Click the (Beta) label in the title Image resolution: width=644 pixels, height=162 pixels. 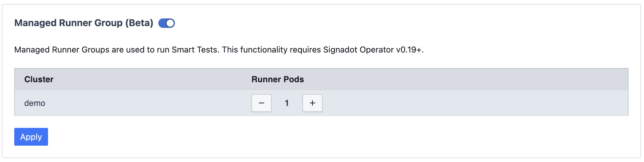(x=139, y=23)
